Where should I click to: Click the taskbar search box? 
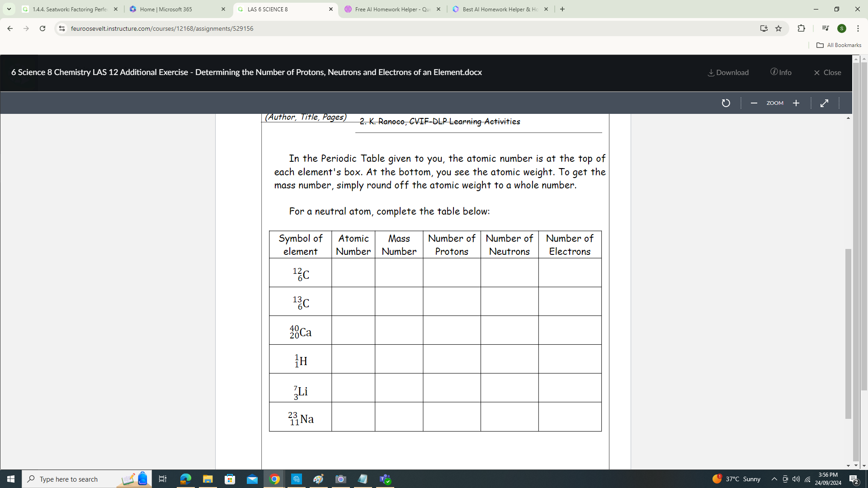click(87, 479)
